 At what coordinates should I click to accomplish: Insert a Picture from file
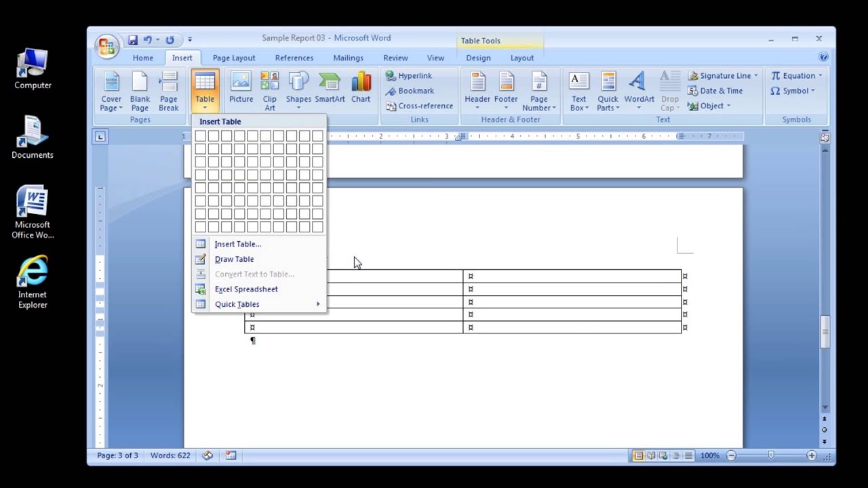[x=241, y=87]
